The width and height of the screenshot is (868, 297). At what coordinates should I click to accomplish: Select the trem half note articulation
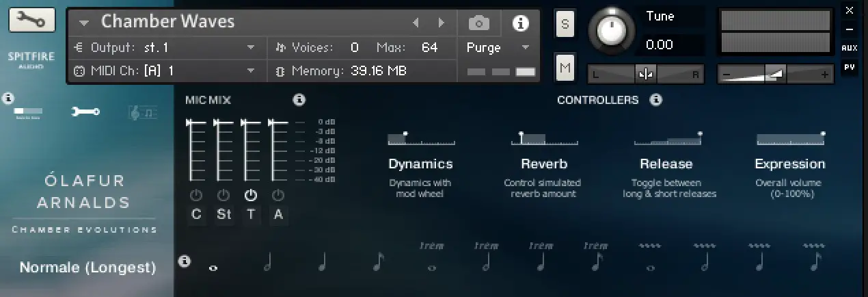(x=486, y=258)
